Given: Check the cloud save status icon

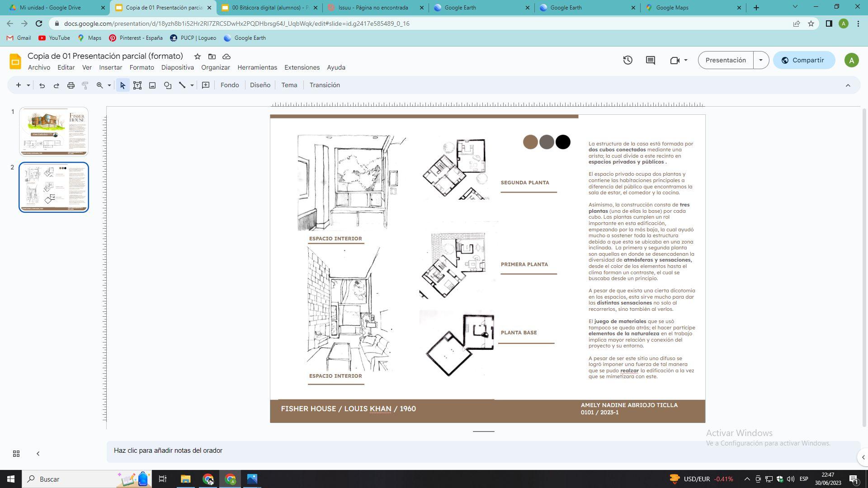Looking at the screenshot, I should coord(226,56).
